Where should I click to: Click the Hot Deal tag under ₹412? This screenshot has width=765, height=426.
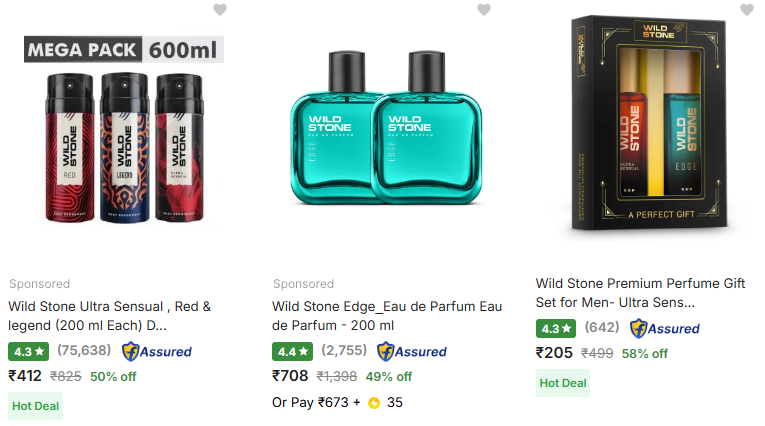[x=35, y=405]
